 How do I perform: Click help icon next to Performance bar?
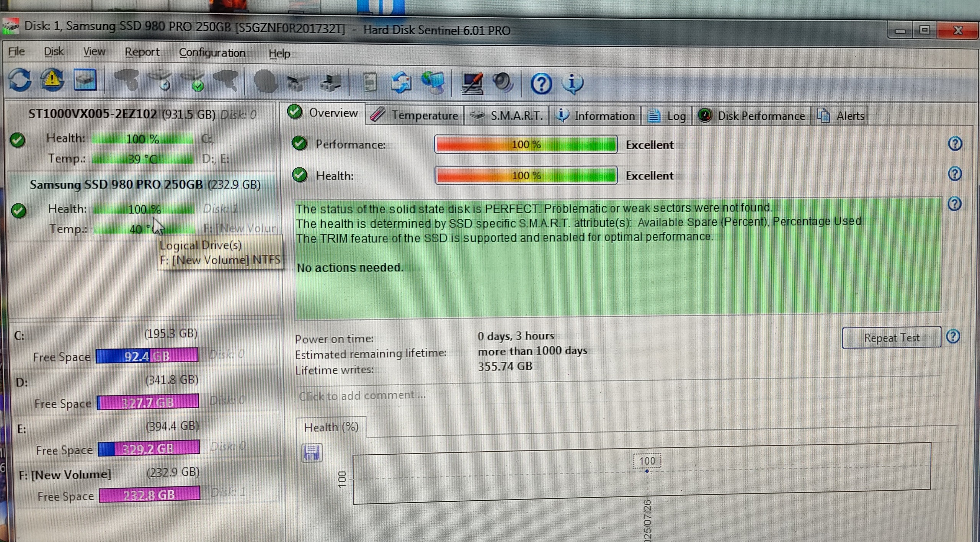pyautogui.click(x=955, y=144)
